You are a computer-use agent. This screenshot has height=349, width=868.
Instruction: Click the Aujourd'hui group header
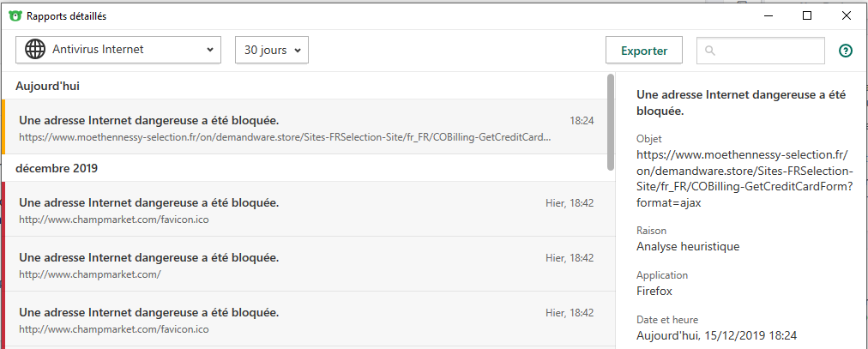click(x=48, y=86)
